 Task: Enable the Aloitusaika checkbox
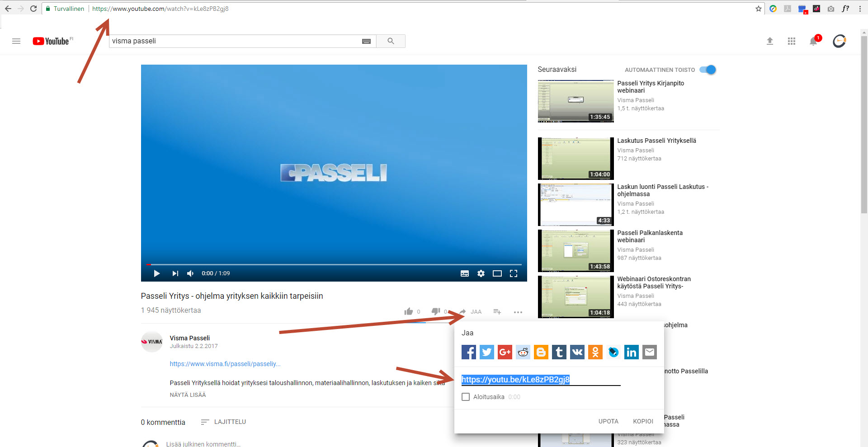[x=466, y=397]
